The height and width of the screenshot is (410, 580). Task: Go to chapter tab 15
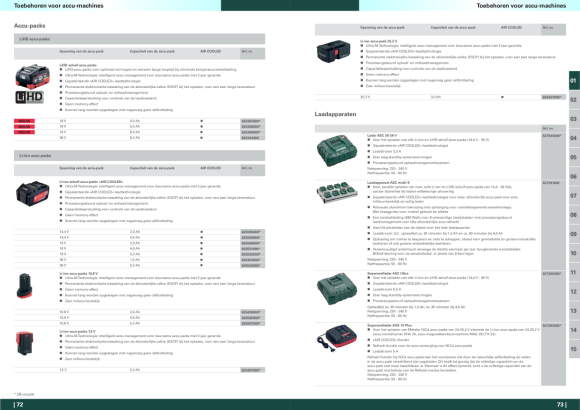coord(574,349)
